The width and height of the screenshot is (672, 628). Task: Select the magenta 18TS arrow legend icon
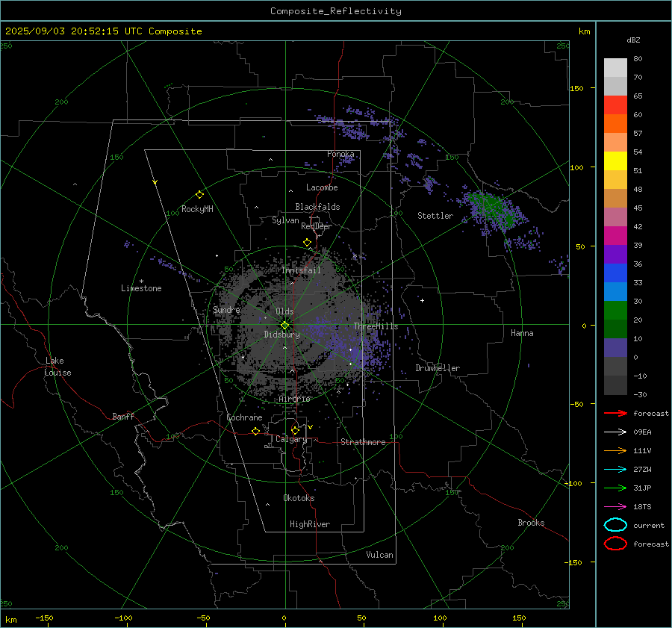point(615,506)
